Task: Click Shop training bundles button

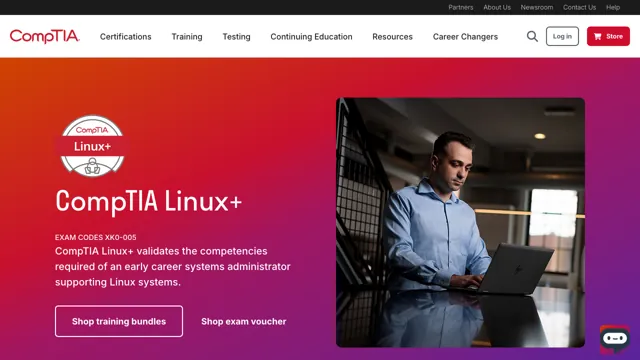Action: point(119,321)
